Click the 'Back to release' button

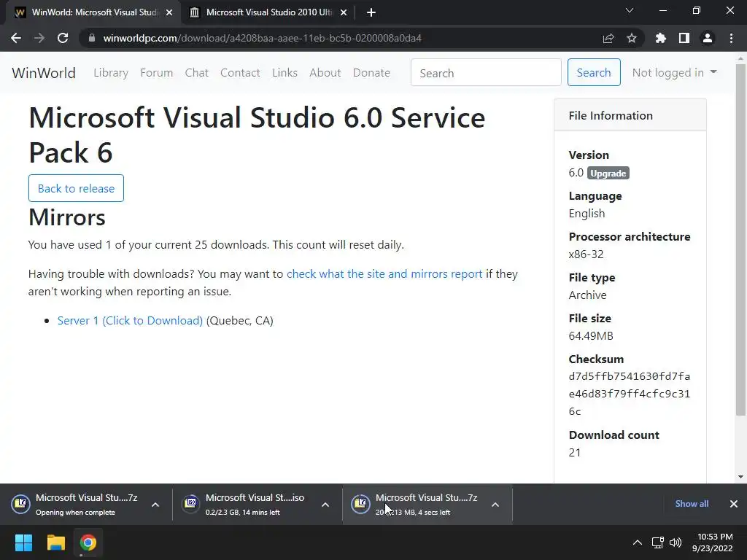76,188
